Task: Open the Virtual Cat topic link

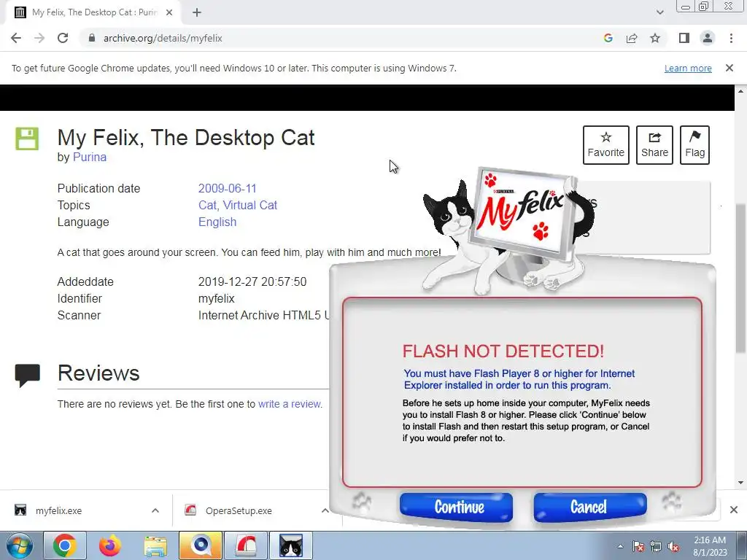Action: click(x=250, y=205)
